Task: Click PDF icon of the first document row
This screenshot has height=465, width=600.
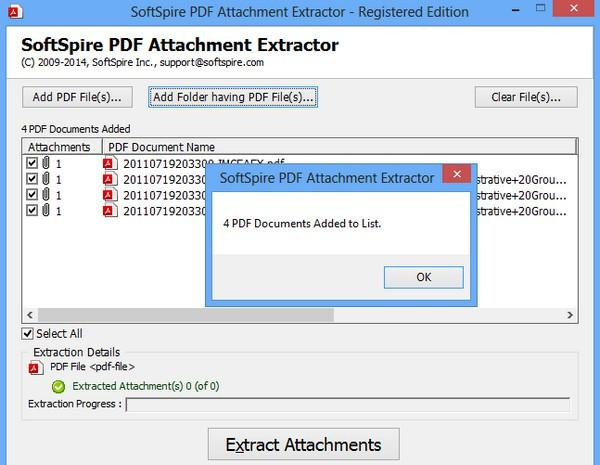Action: coord(110,163)
